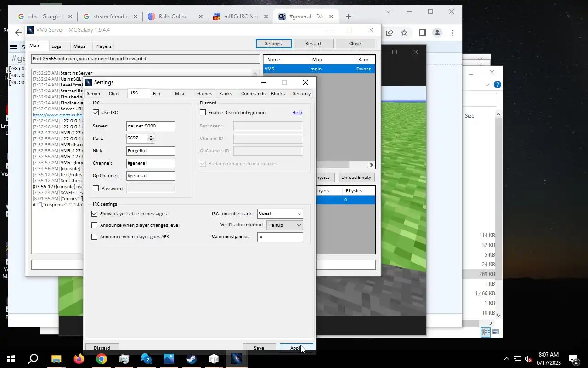The height and width of the screenshot is (368, 588).
Task: Enable Announce when player goes AFK
Action: 94,236
